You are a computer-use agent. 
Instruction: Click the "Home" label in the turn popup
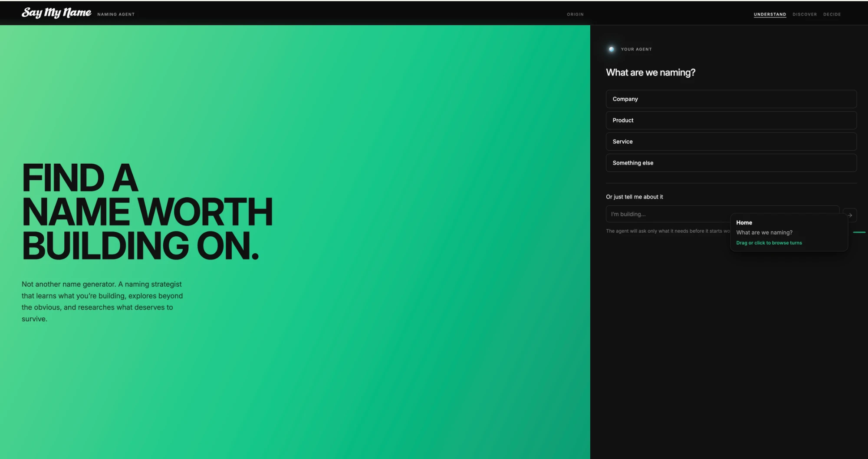coord(744,222)
